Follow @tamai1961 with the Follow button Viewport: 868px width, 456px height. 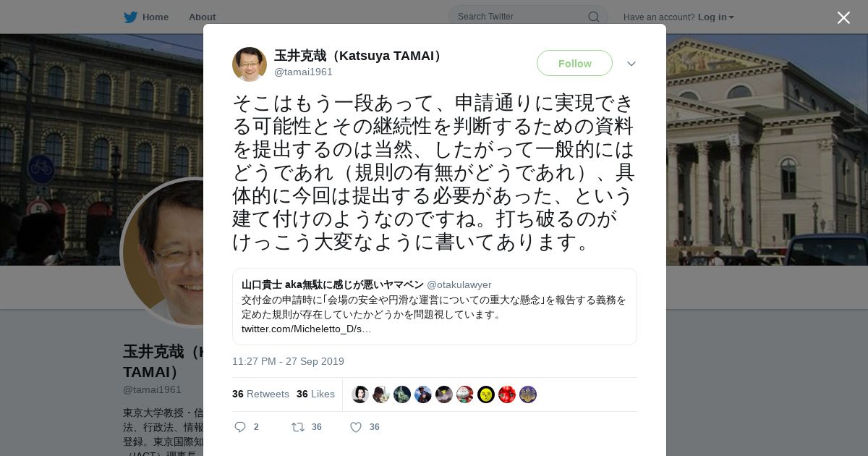point(574,64)
